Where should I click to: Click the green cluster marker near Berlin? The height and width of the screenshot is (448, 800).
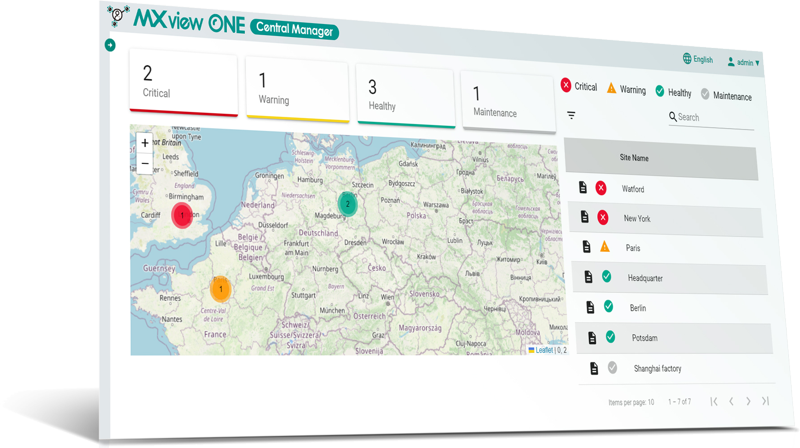(347, 204)
